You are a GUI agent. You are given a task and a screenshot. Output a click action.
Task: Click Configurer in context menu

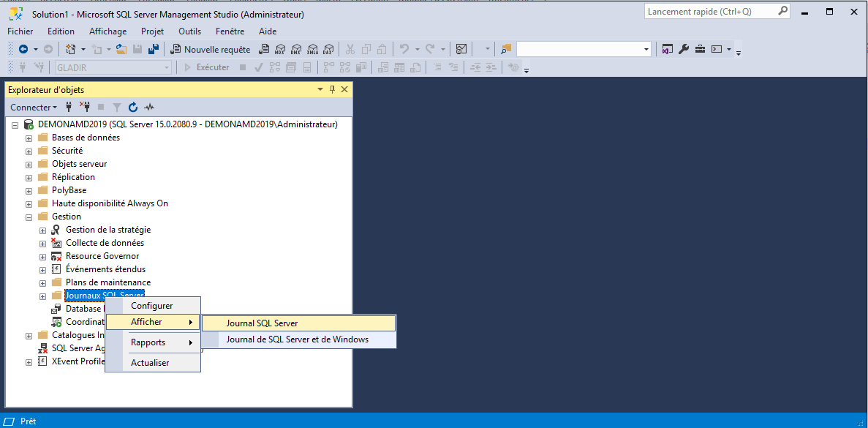[153, 306]
